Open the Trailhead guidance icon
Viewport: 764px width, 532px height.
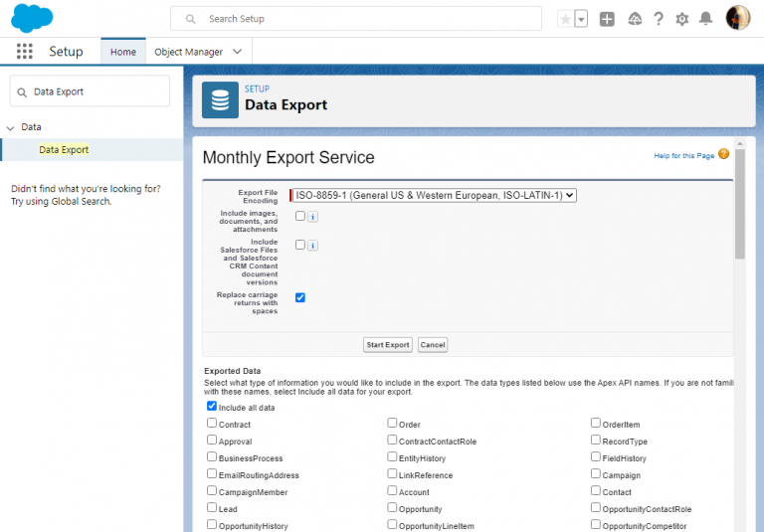(635, 19)
